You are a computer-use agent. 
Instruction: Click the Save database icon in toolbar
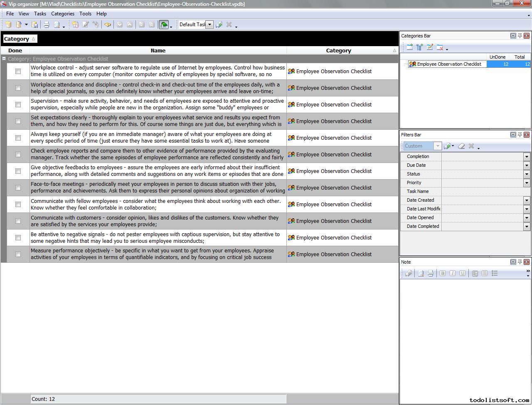click(35, 25)
